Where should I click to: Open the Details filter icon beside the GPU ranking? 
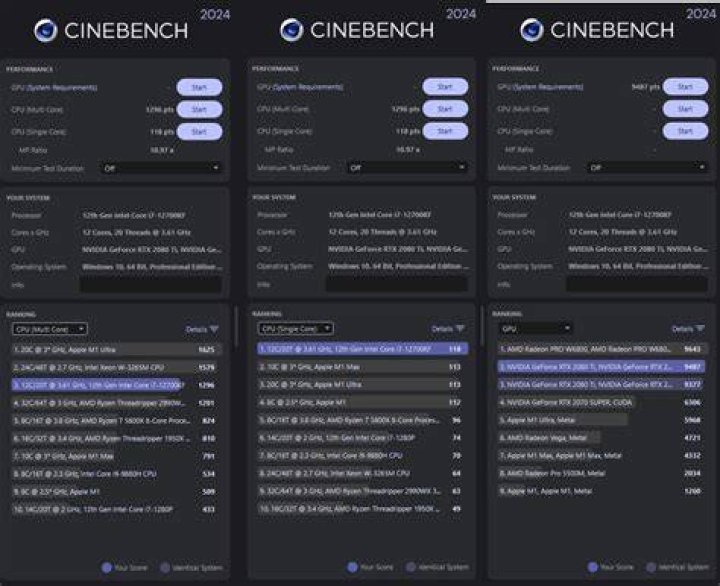click(700, 328)
